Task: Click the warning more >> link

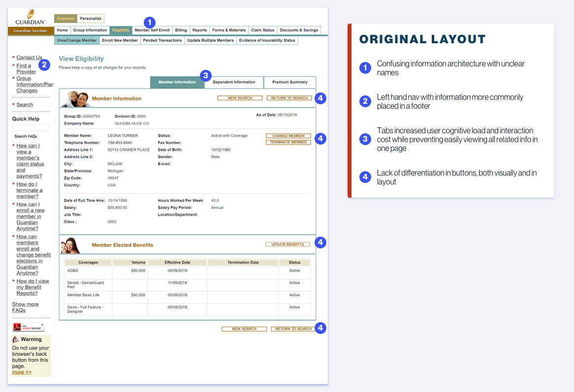Action: tap(22, 372)
